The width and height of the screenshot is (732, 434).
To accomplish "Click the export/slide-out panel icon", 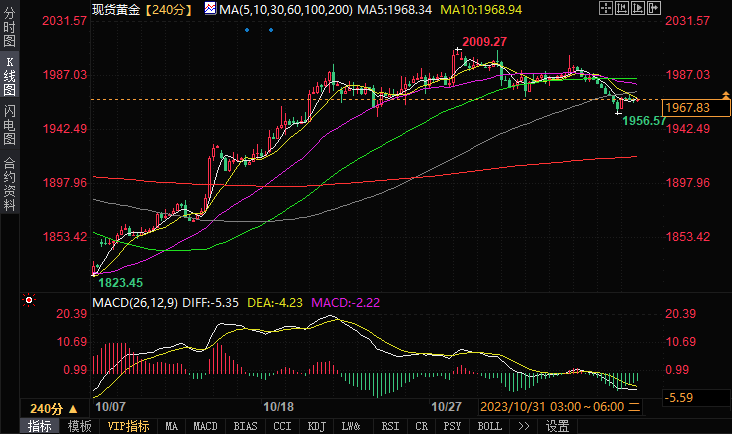I will click(x=654, y=8).
